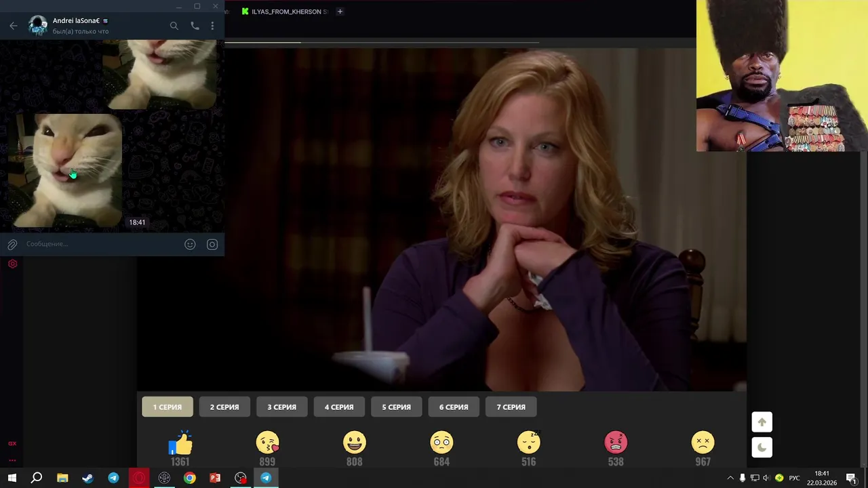The height and width of the screenshot is (488, 868).
Task: Show hidden system tray icons
Action: click(730, 478)
